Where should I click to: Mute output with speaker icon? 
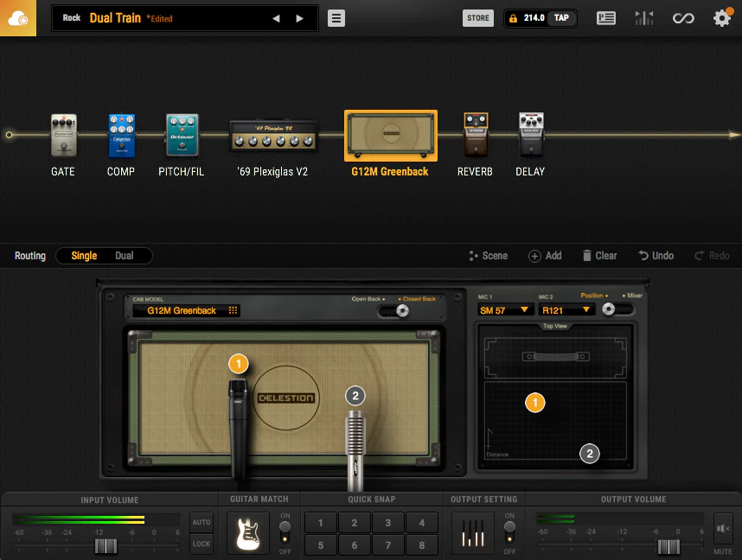click(x=723, y=527)
